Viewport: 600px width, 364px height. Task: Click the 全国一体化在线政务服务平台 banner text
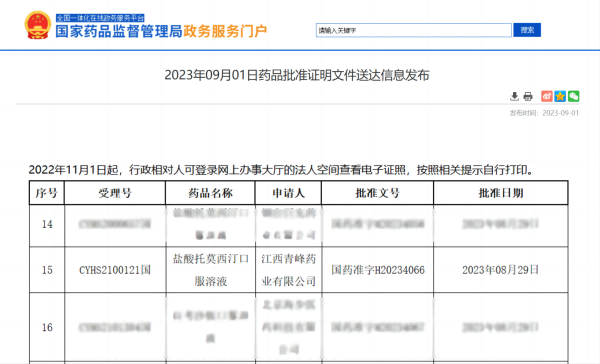point(100,18)
